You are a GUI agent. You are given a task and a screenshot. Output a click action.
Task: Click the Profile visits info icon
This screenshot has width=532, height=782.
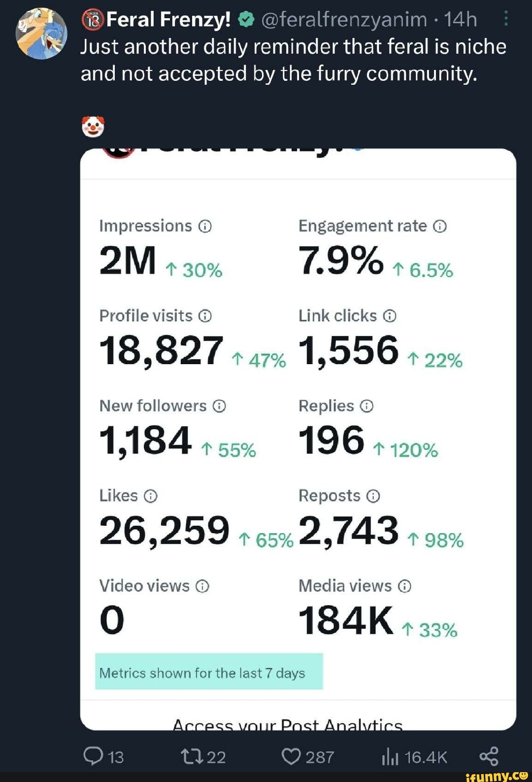pos(205,316)
